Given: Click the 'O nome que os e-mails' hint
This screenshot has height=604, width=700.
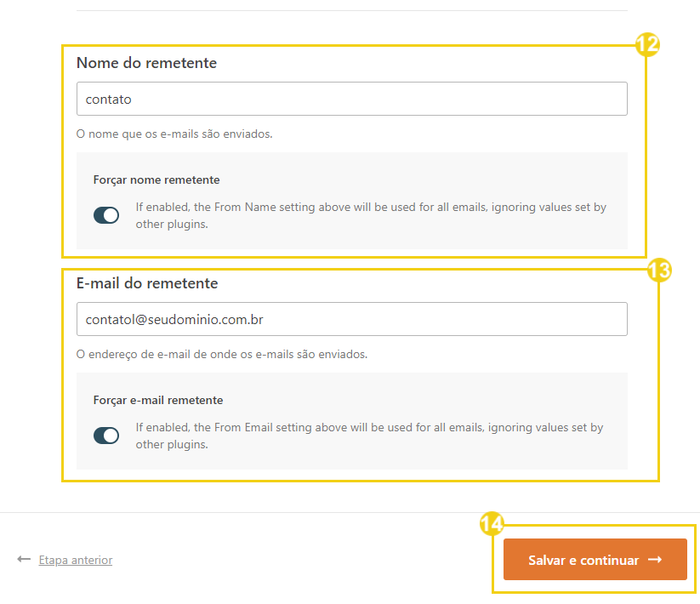Looking at the screenshot, I should click(174, 134).
